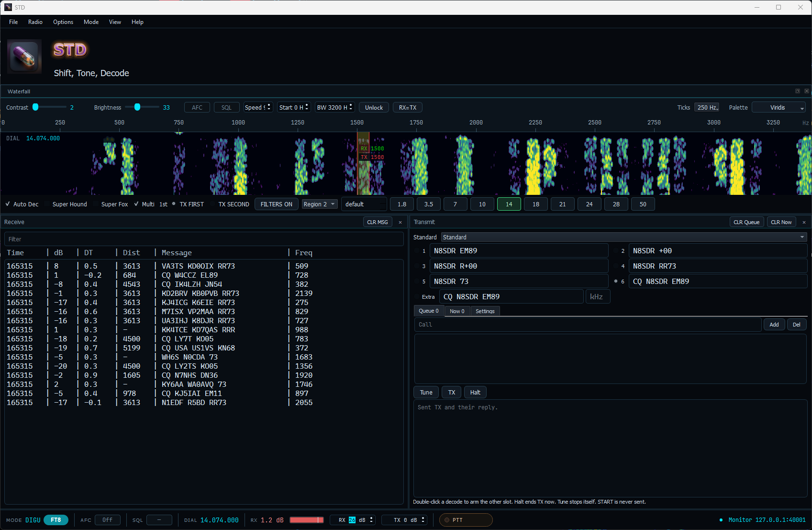The width and height of the screenshot is (812, 530).
Task: Open the Help menu
Action: 137,22
